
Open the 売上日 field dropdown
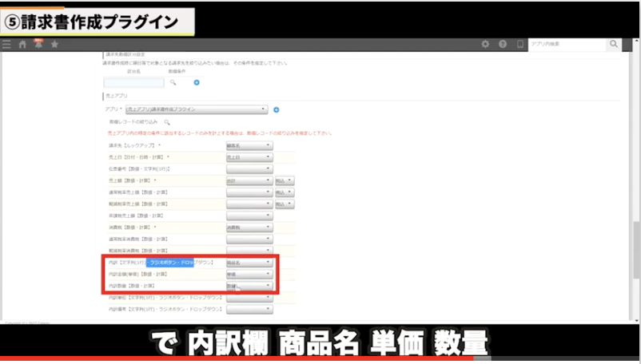[249, 158]
